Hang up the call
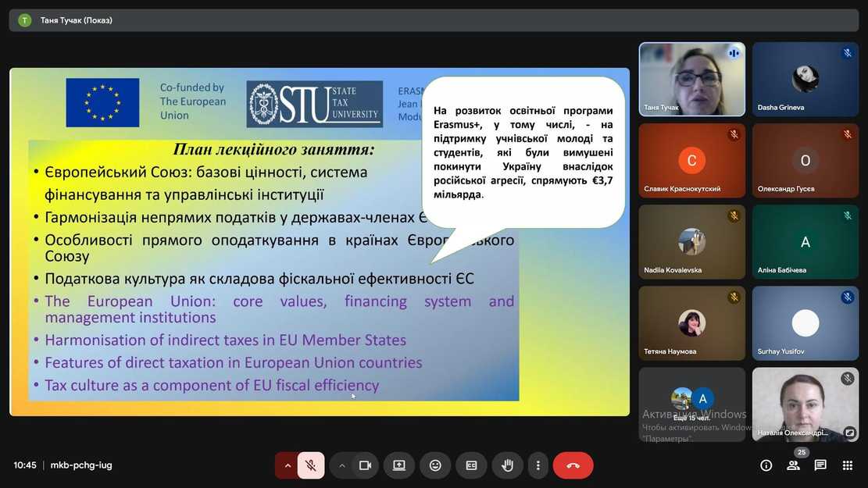This screenshot has width=868, height=488. (573, 465)
